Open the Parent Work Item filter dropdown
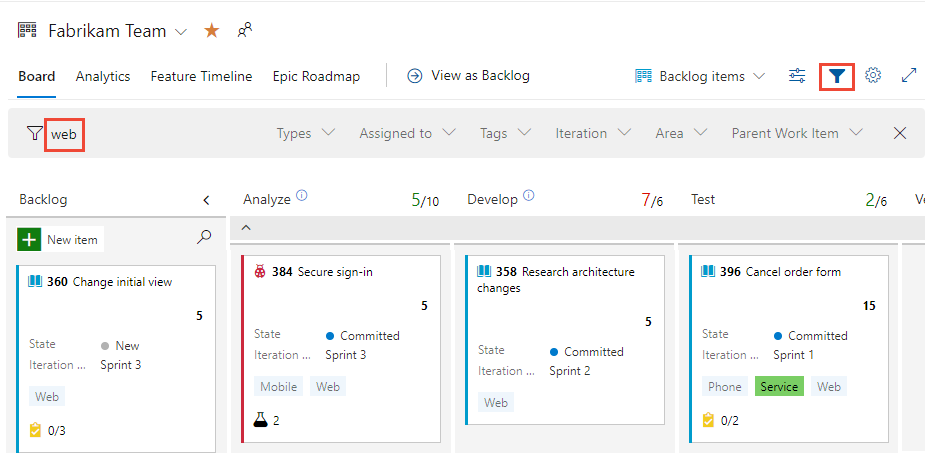Image resolution: width=925 pixels, height=453 pixels. coord(798,133)
